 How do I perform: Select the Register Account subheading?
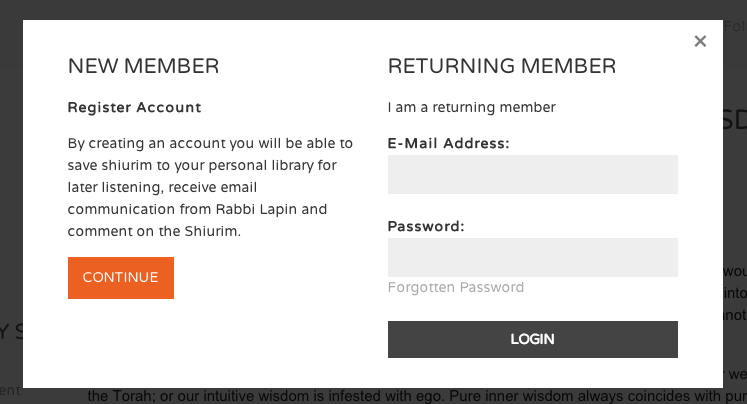click(134, 108)
